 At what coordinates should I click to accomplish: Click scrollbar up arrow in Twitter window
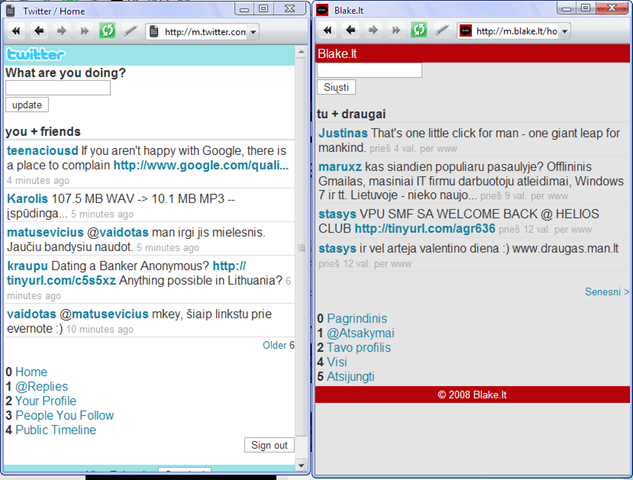point(301,52)
